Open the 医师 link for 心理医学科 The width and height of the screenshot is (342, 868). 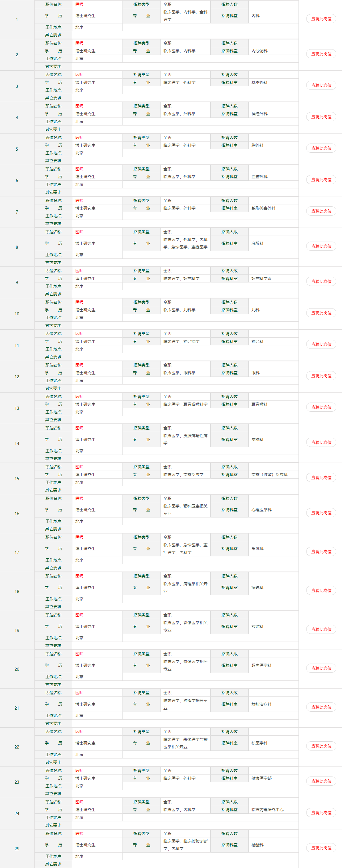[x=79, y=498]
